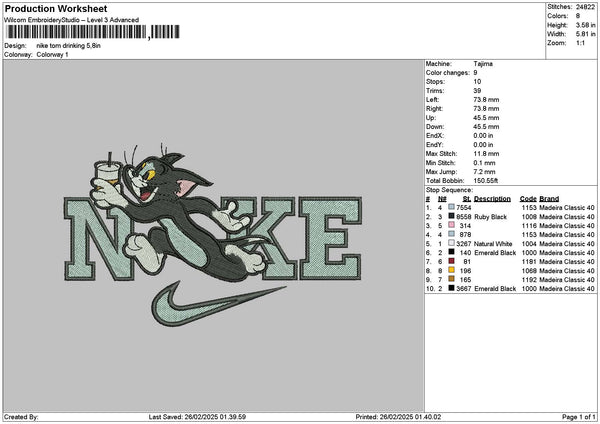The image size is (600, 424).
Task: Click stitch count '878' in stop row 4
Action: pos(465,234)
